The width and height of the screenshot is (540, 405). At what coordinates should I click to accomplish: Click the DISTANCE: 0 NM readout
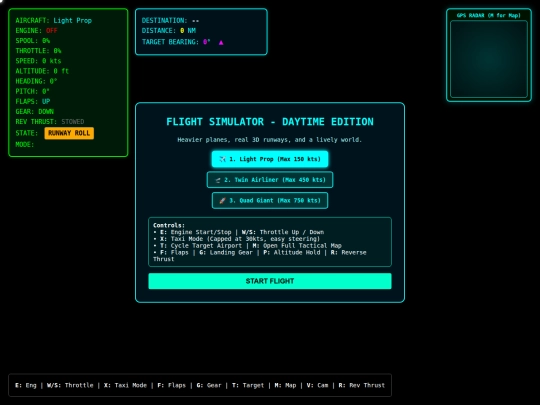click(169, 31)
